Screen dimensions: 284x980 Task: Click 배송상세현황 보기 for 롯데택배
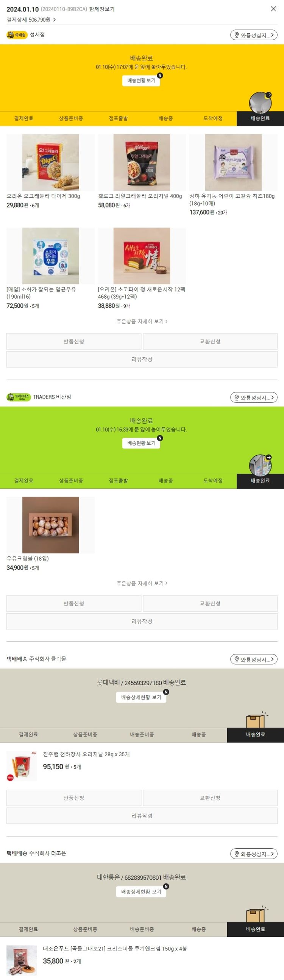coord(141,697)
